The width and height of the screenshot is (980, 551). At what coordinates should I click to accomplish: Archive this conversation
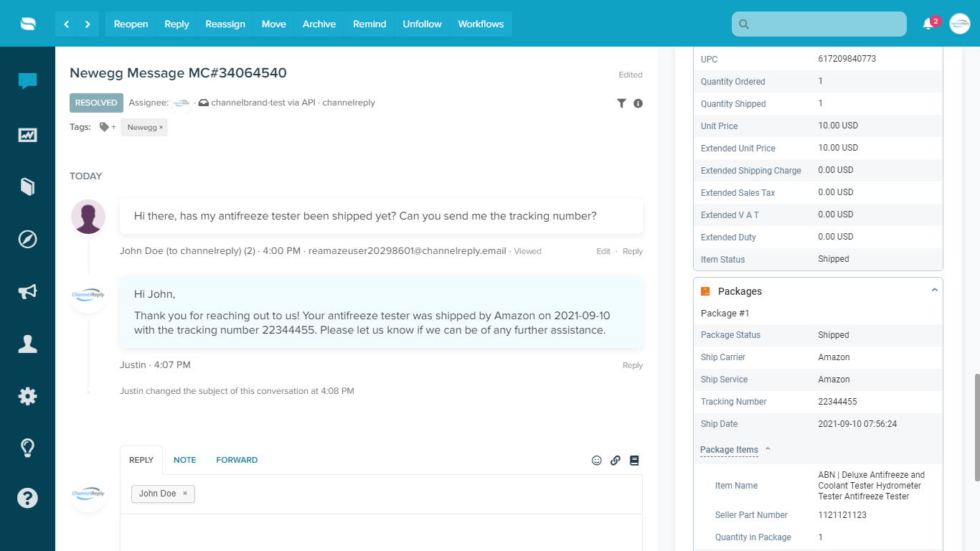point(319,24)
